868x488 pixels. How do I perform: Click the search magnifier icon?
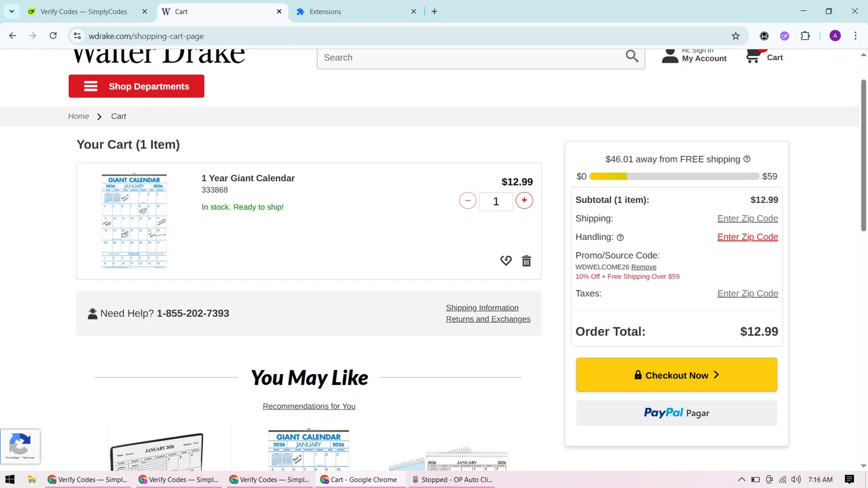point(632,56)
